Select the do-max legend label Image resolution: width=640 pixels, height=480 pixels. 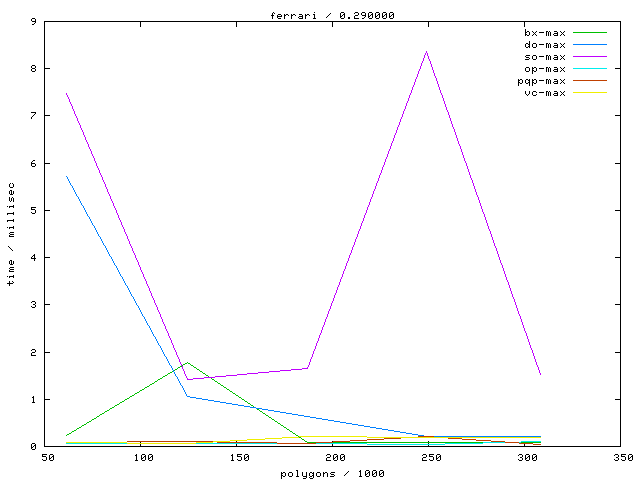(544, 45)
